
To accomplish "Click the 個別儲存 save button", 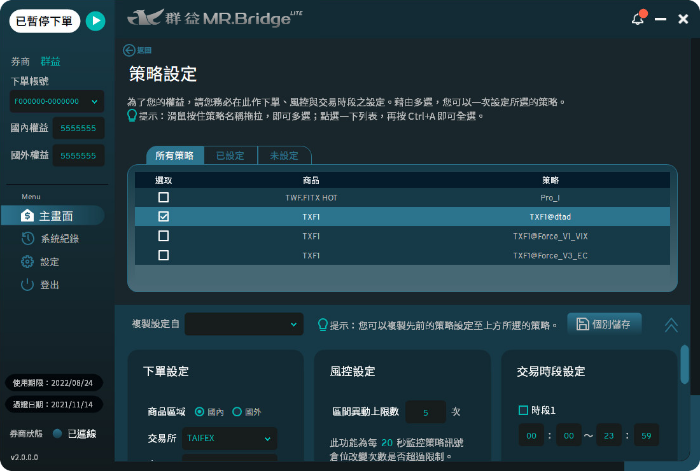I will (605, 324).
